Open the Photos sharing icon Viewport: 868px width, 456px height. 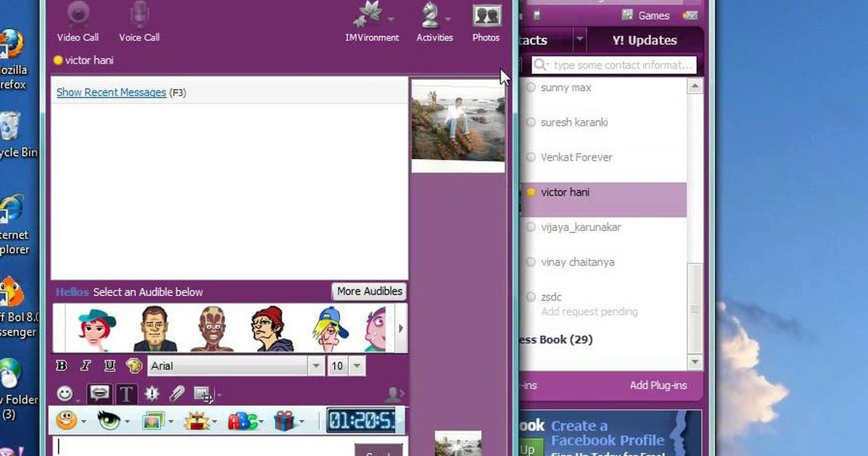tap(486, 22)
